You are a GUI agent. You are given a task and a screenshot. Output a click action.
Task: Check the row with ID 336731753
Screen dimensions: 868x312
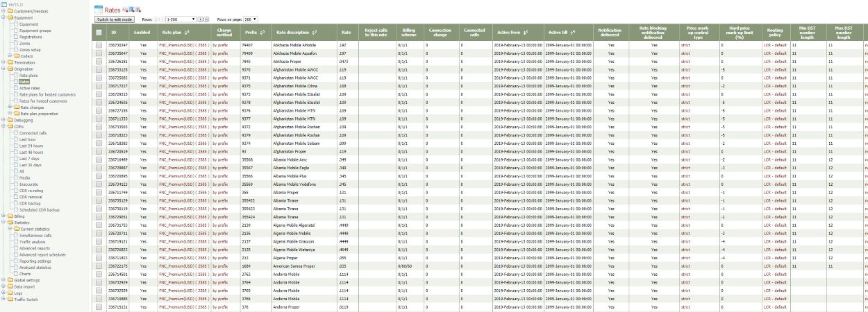(99, 225)
